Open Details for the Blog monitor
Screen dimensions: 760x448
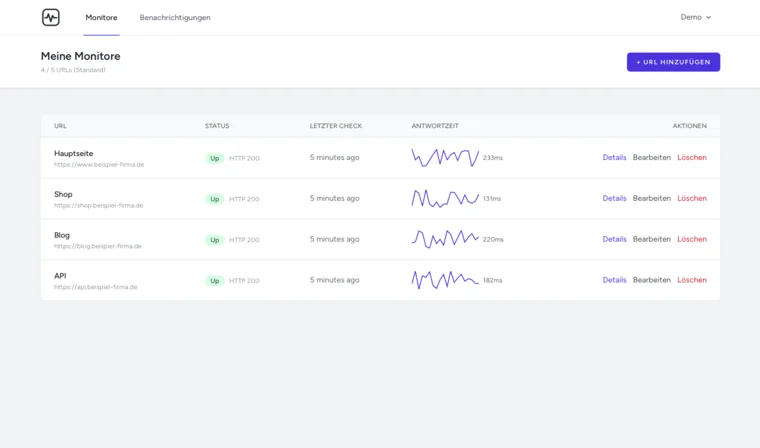(x=614, y=239)
